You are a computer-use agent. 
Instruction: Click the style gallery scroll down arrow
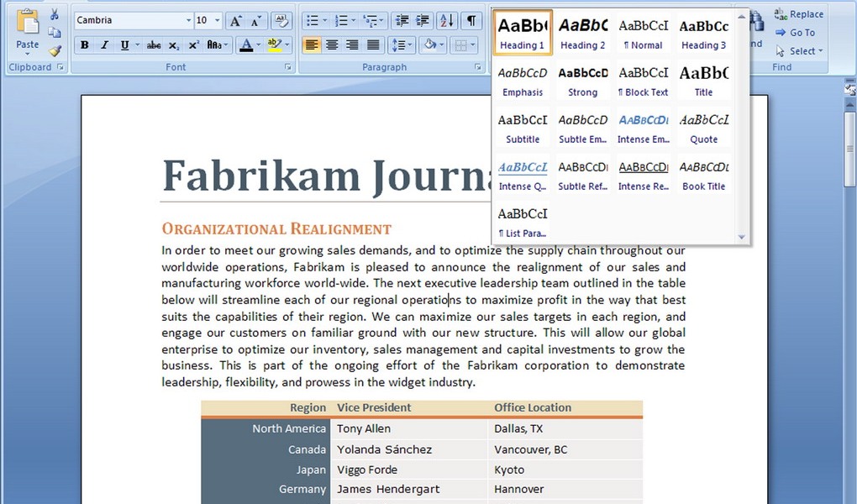(x=742, y=237)
